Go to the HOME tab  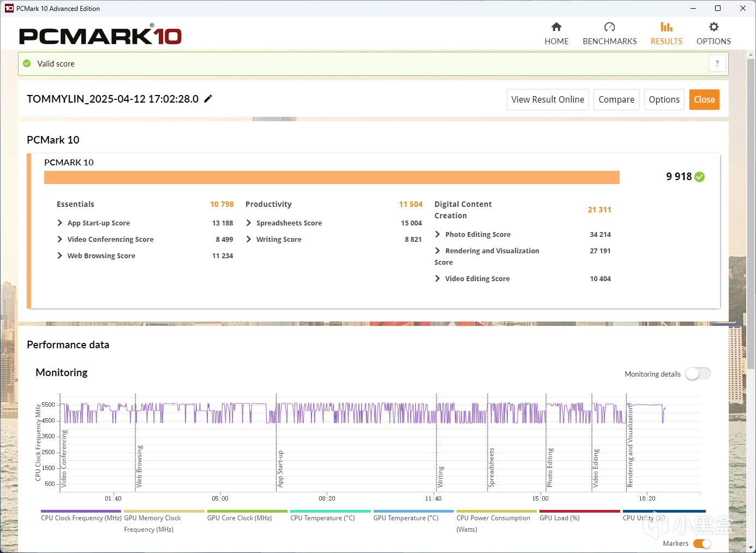(x=556, y=34)
